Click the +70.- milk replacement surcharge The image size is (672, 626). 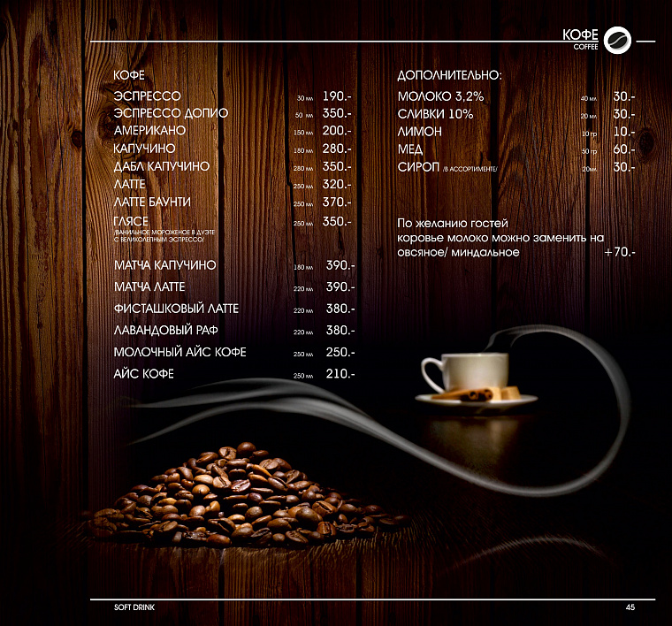pyautogui.click(x=620, y=252)
